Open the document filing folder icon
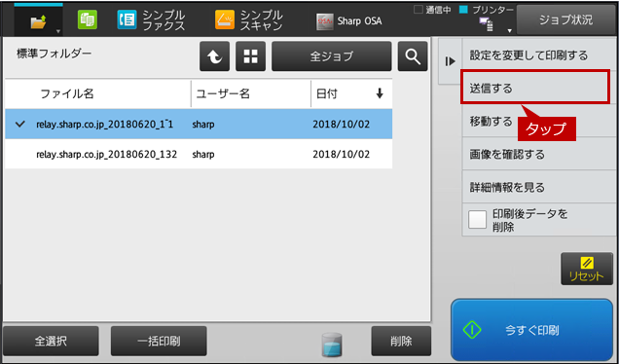Image resolution: width=619 pixels, height=364 pixels. pos(38,21)
